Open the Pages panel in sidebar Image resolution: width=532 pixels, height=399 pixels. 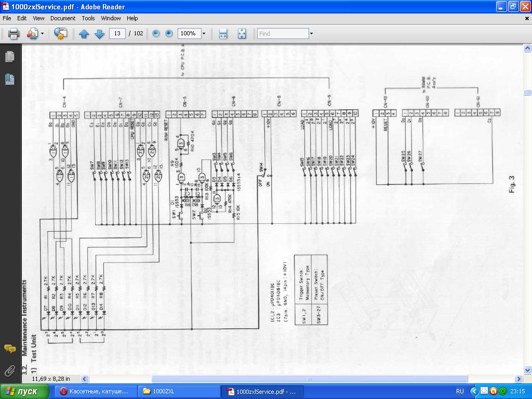(9, 57)
